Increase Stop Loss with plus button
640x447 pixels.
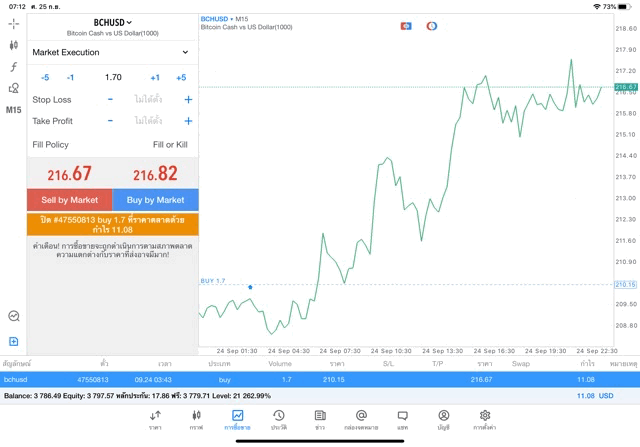click(188, 99)
